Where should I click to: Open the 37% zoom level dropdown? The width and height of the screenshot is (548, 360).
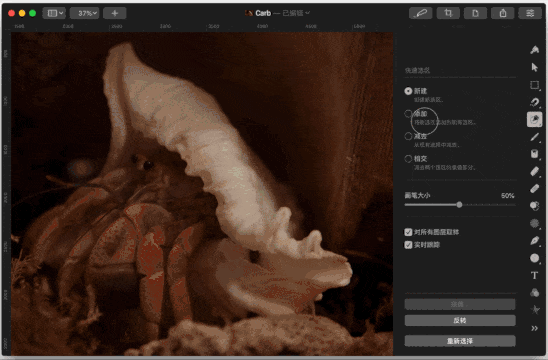tap(85, 13)
